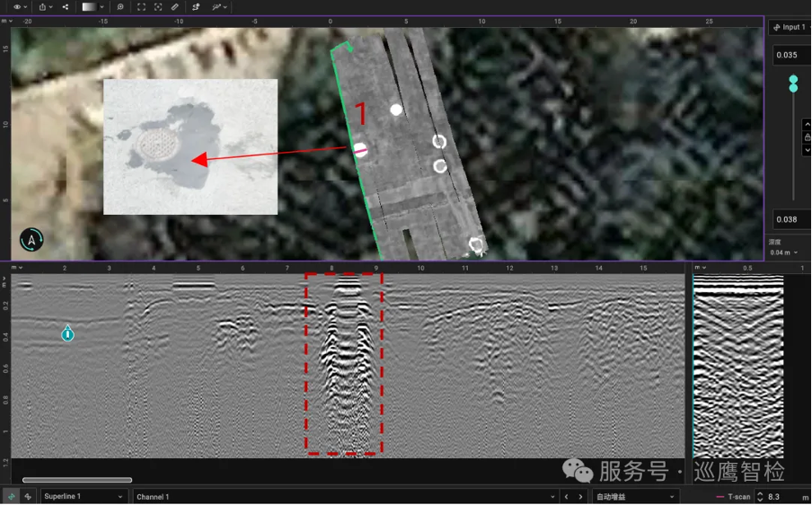Open the Superline 1 dropdown
812x505 pixels.
click(x=83, y=496)
